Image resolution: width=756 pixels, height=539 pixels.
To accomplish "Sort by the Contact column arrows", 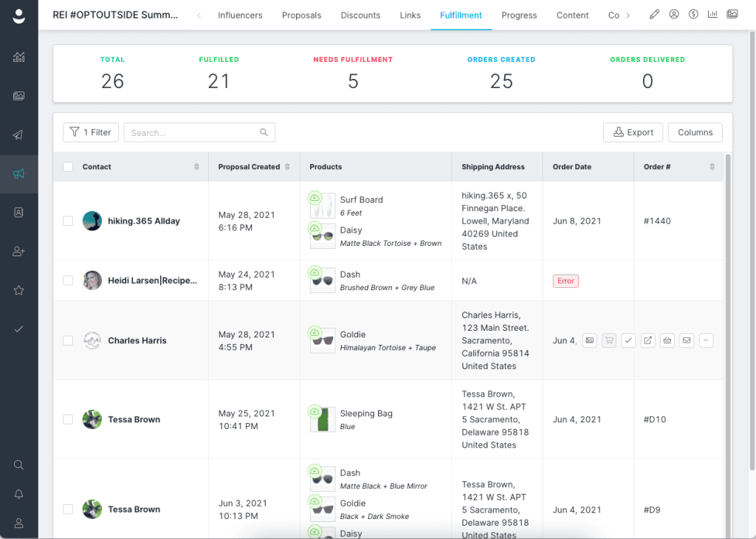I will [x=196, y=167].
